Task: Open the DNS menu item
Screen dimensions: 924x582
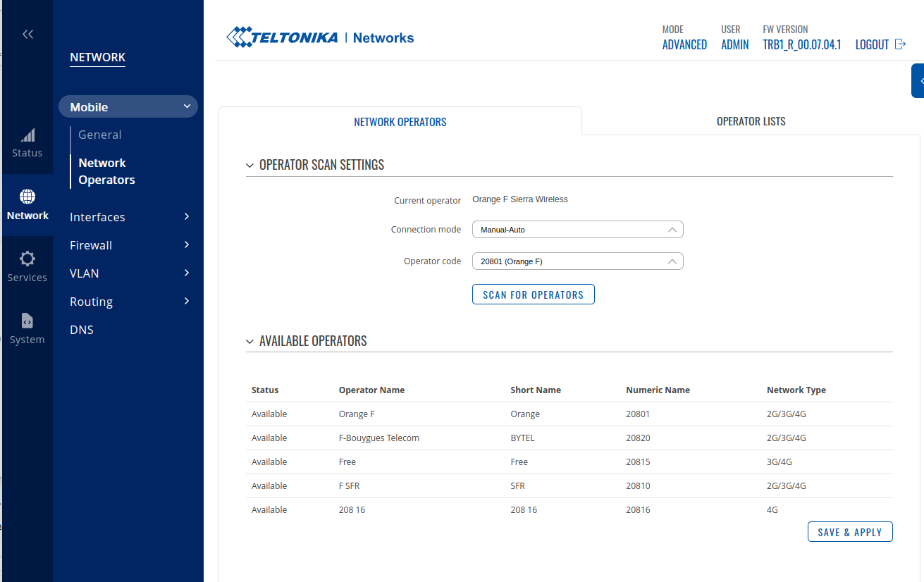Action: [x=82, y=330]
